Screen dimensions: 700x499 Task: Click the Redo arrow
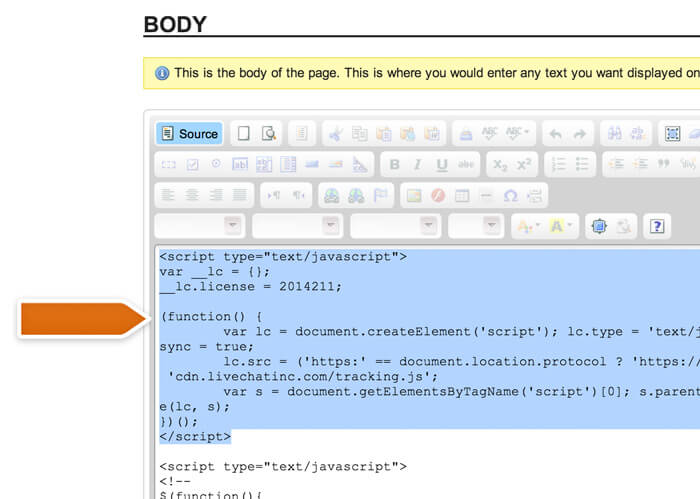(580, 133)
